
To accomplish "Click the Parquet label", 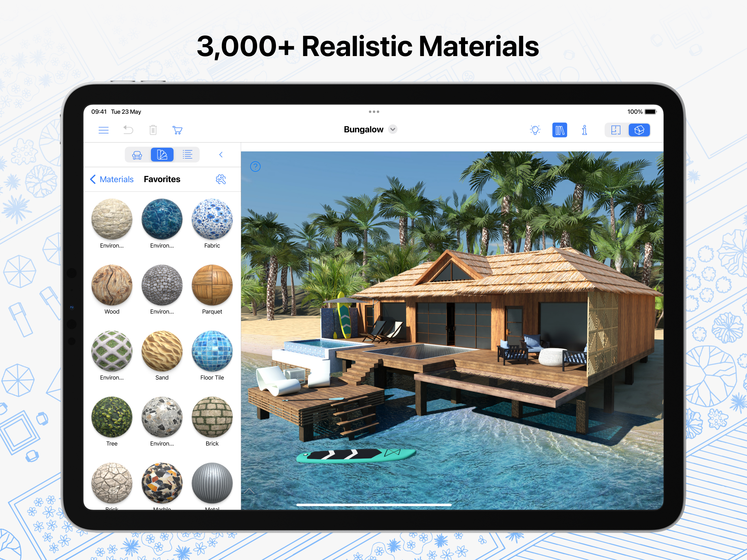I will click(212, 312).
